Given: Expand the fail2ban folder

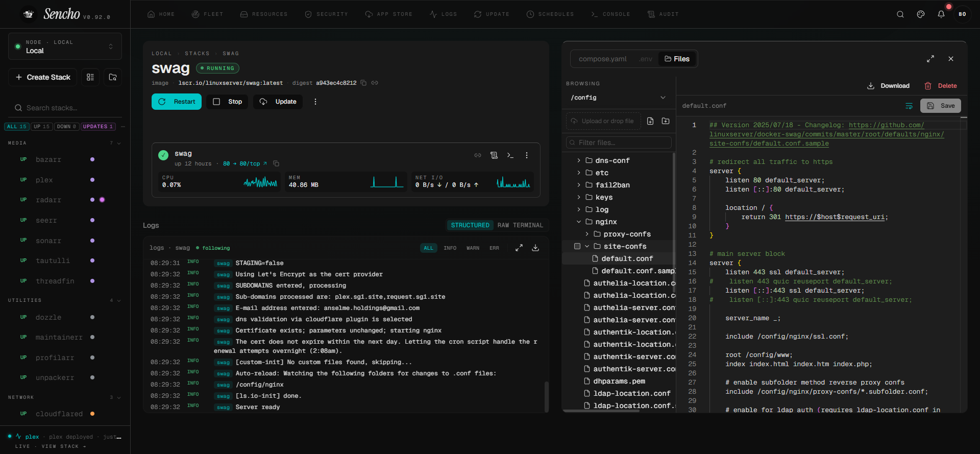Looking at the screenshot, I should [579, 185].
